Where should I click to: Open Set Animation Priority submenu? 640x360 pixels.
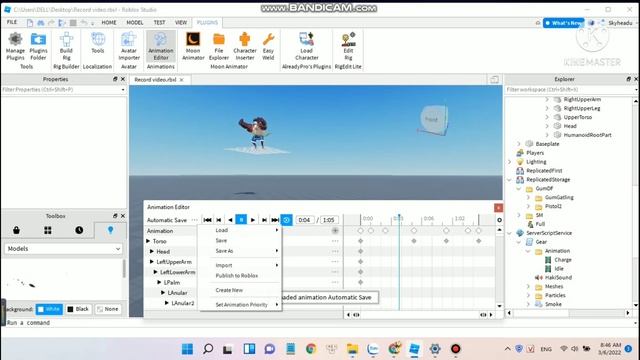[x=240, y=304]
